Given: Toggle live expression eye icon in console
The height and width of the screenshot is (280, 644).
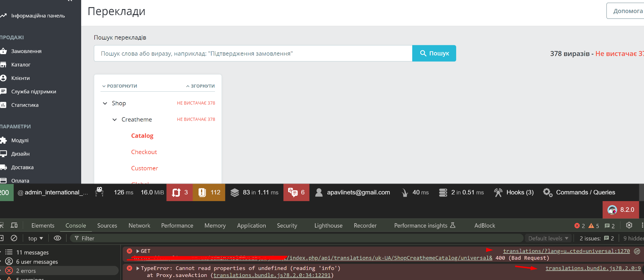Looking at the screenshot, I should tap(57, 238).
